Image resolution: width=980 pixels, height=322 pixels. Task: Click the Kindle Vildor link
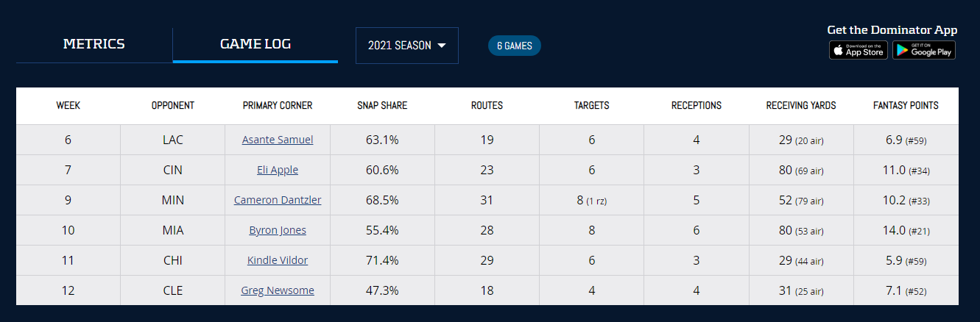[x=278, y=260]
